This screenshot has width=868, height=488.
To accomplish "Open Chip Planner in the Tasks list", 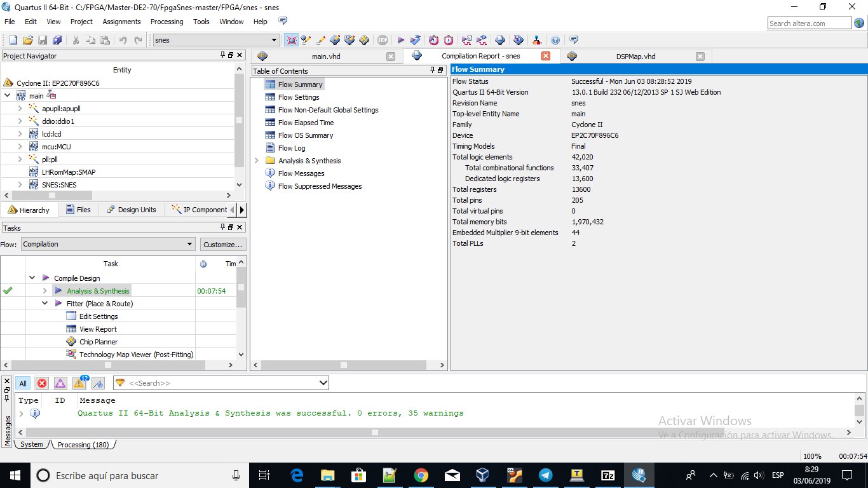I will click(98, 342).
